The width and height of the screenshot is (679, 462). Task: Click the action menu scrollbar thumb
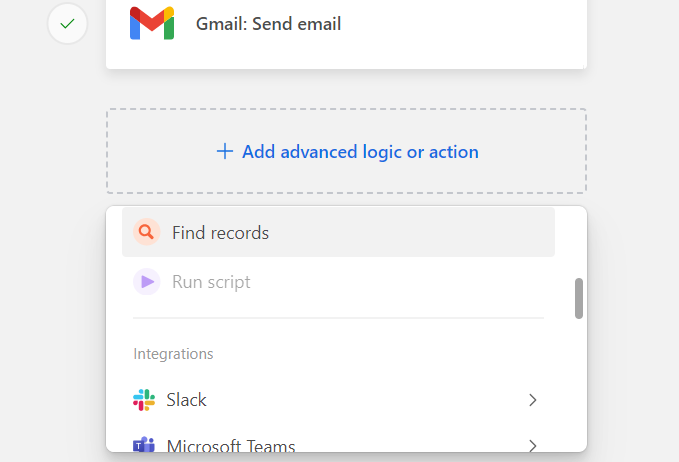tap(579, 298)
